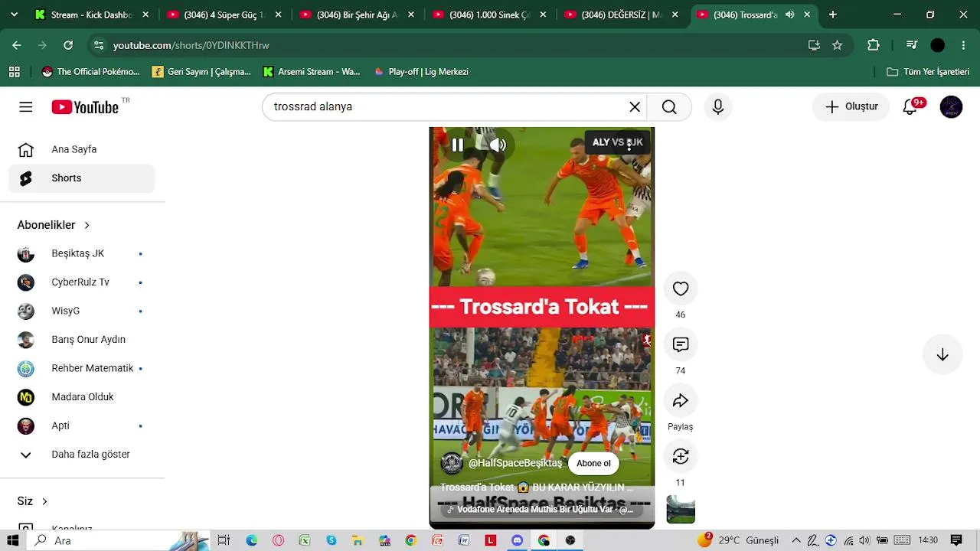Screen dimensions: 980x551
Task: Reload the page in Chrome
Action: [x=68, y=45]
